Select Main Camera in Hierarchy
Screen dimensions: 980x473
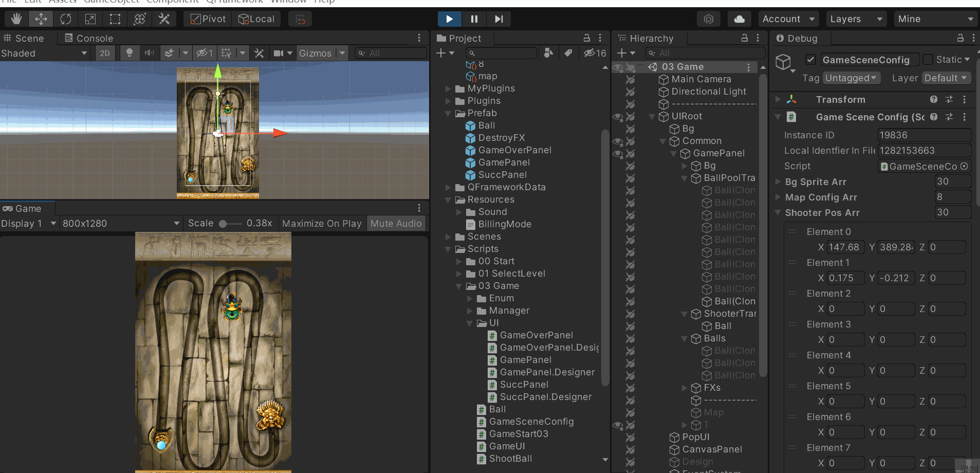(695, 79)
